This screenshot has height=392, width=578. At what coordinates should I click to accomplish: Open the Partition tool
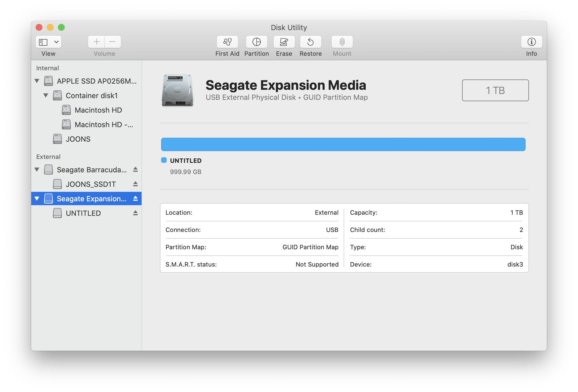(256, 42)
